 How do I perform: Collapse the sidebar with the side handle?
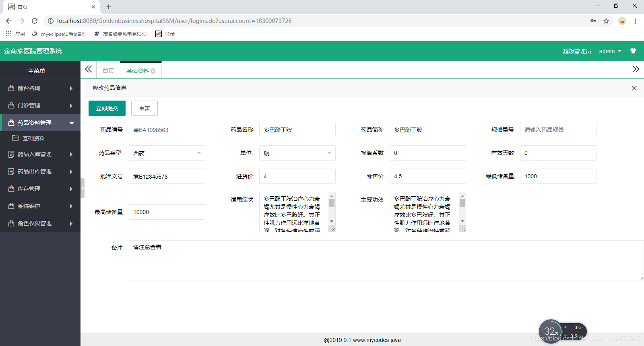pos(83,188)
